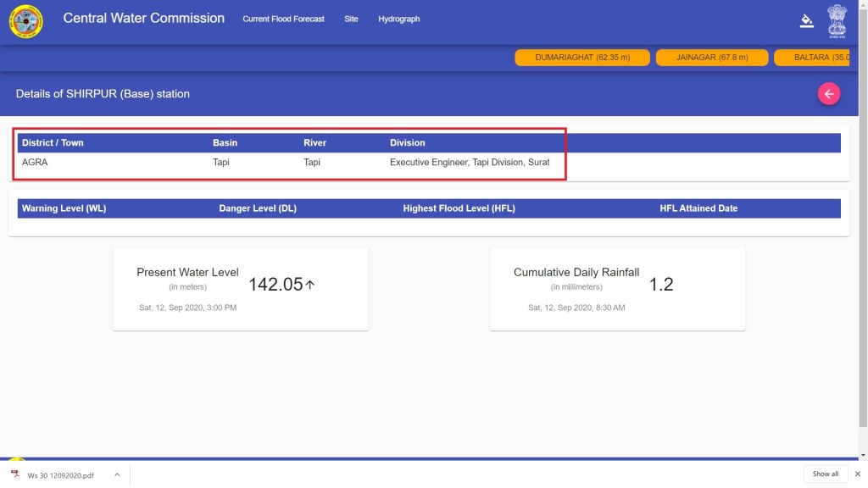This screenshot has width=868, height=488.
Task: Click the PDF file icon in downloads bar
Action: click(x=15, y=474)
